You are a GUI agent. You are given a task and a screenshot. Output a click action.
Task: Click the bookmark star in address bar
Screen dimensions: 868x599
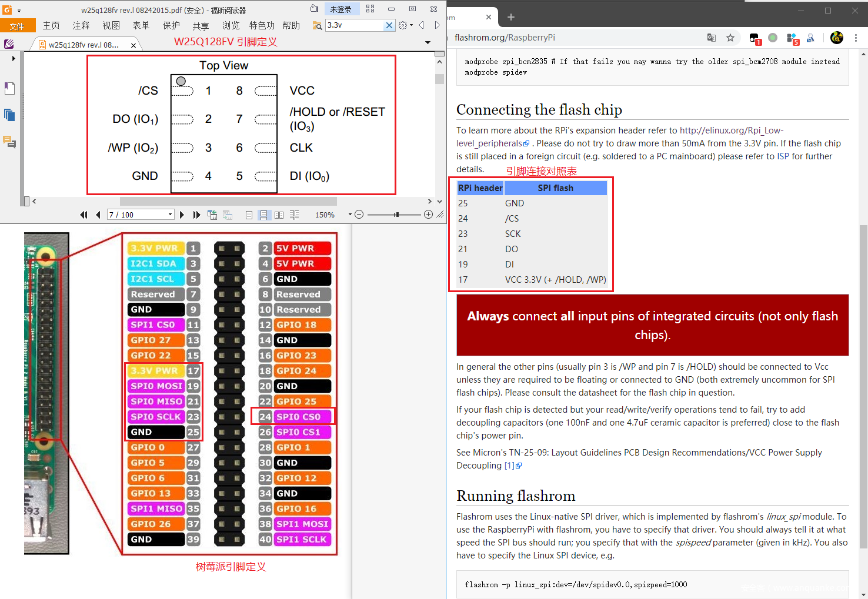(x=730, y=38)
